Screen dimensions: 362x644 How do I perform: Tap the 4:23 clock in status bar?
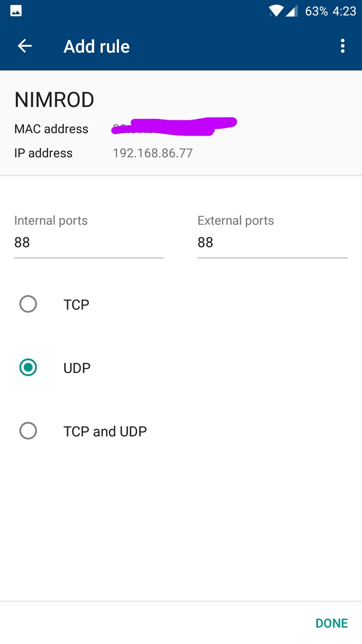tap(344, 11)
